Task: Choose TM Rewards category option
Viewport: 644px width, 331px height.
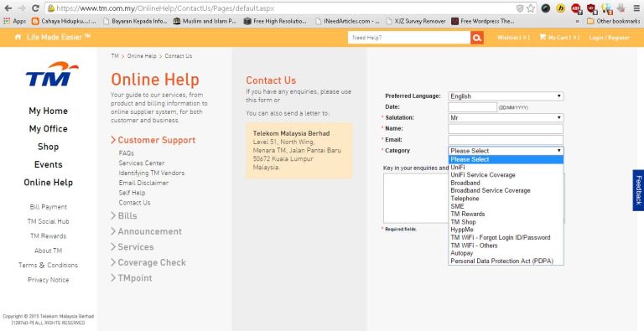Action: (506, 214)
